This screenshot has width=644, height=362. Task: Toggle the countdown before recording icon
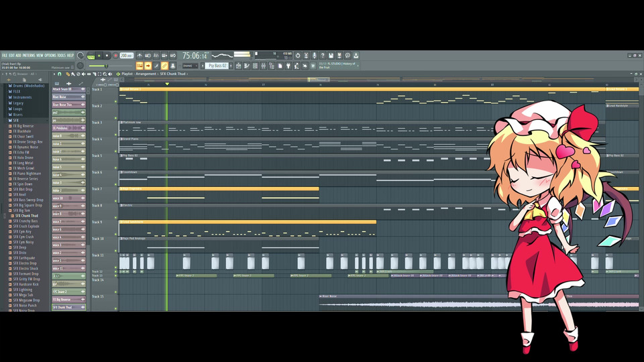tap(156, 56)
